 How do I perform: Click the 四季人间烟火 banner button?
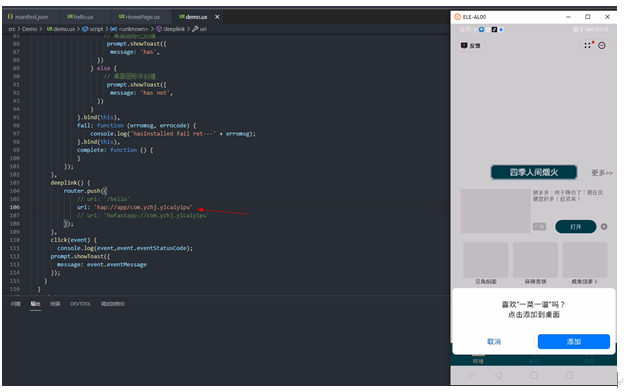pos(534,172)
